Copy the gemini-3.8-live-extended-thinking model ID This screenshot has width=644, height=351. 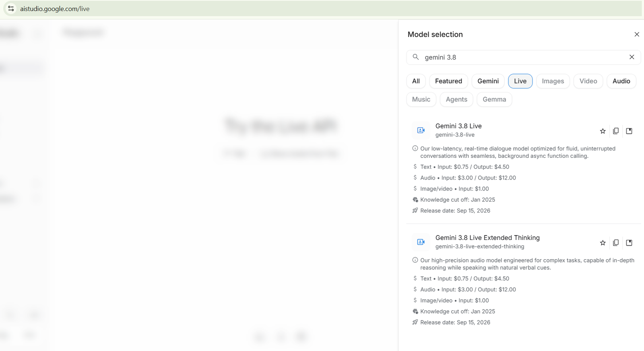click(616, 243)
